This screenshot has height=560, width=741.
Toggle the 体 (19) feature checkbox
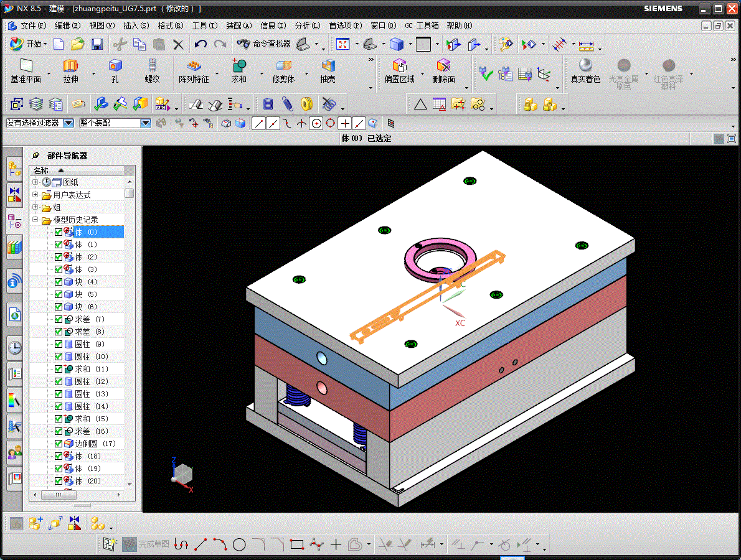pyautogui.click(x=59, y=469)
